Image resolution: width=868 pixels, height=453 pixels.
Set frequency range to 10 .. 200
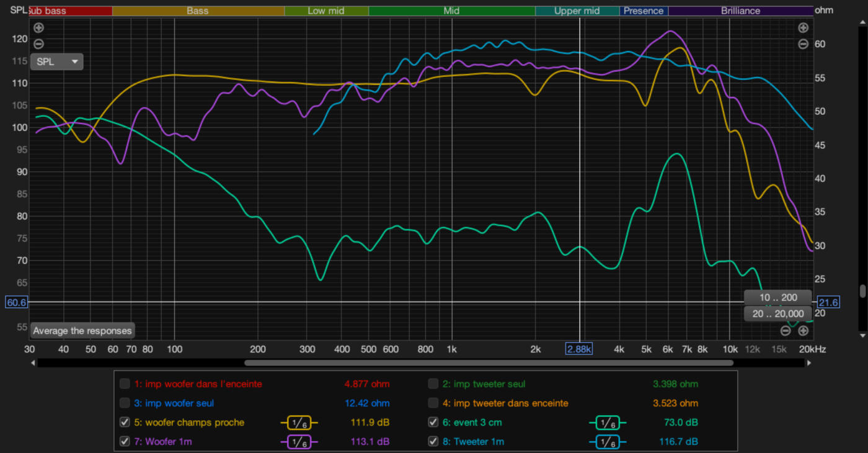(777, 298)
